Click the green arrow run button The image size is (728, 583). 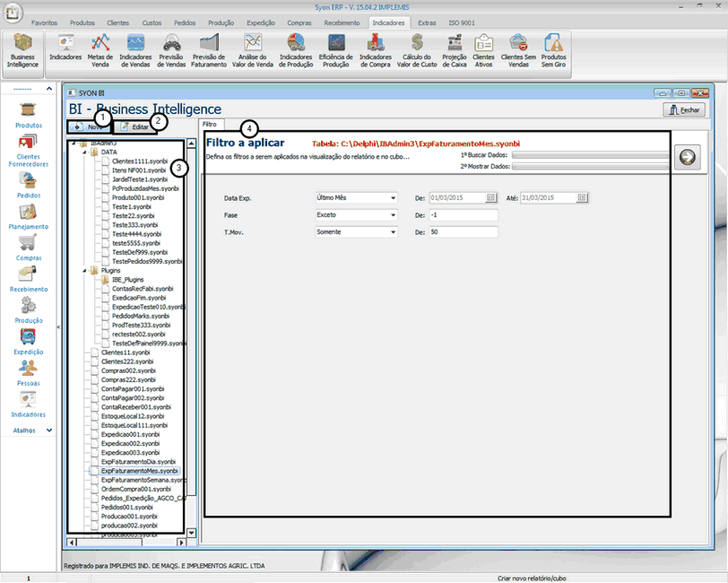[x=688, y=157]
